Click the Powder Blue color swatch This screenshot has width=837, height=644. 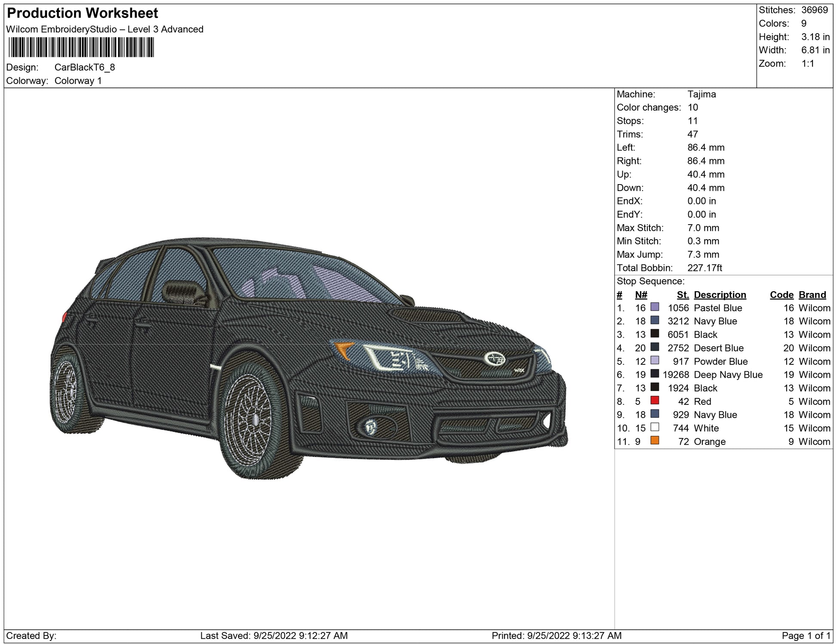tap(655, 361)
